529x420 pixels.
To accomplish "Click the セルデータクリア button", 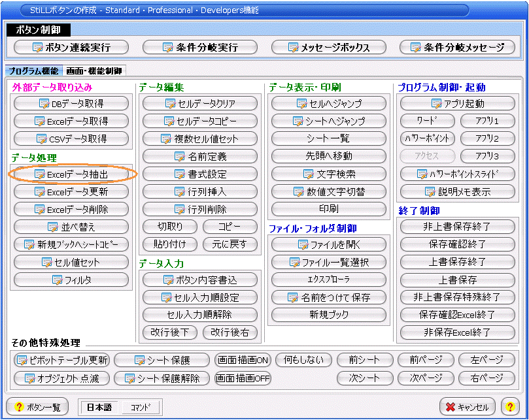I will coord(200,103).
